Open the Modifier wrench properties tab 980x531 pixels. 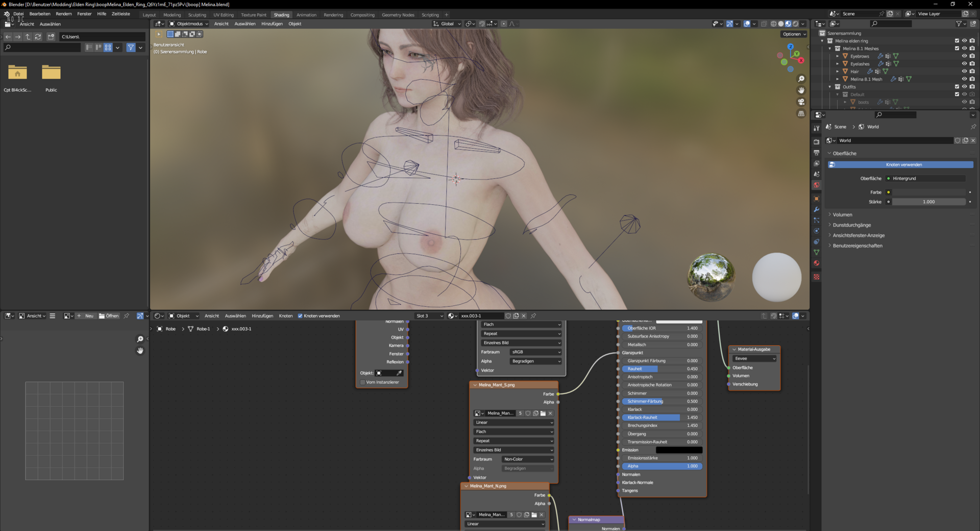[816, 209]
